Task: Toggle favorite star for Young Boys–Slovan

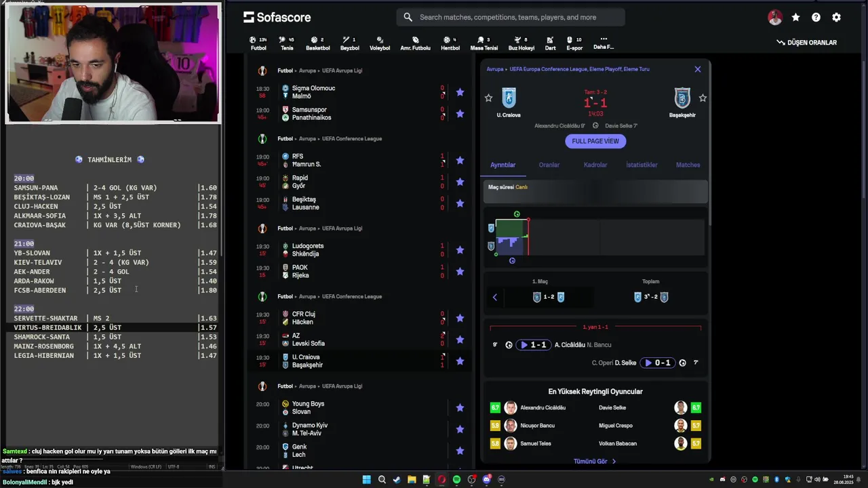Action: point(460,407)
